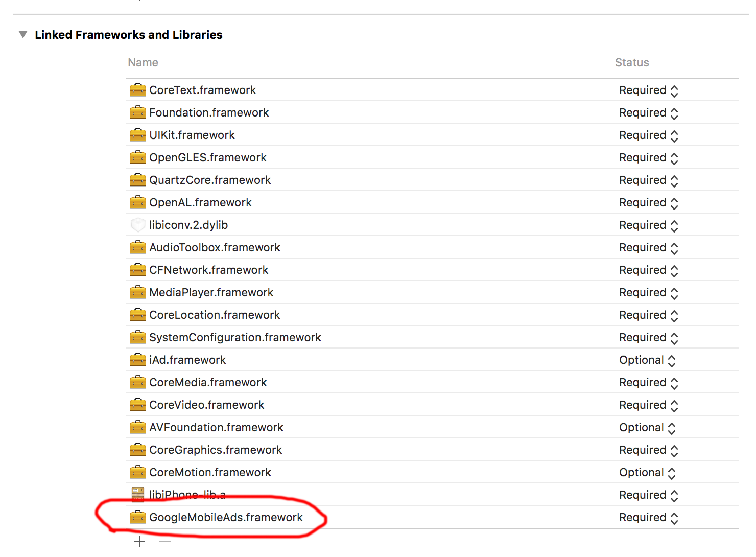This screenshot has height=557, width=756.
Task: Click the Name column header
Action: pos(143,62)
